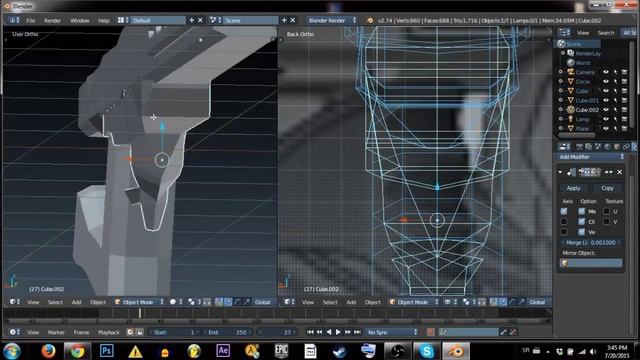The image size is (640, 360).
Task: Select the World item in outliner
Action: 583,62
